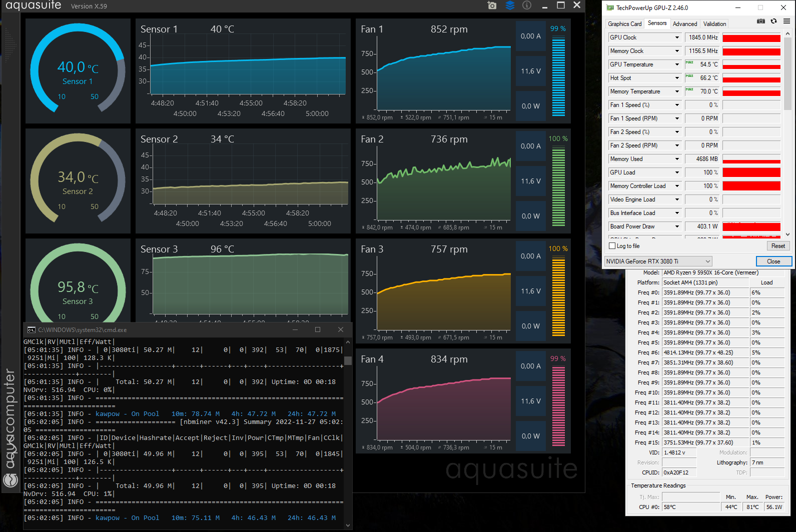The height and width of the screenshot is (532, 796).
Task: Open the aquasuite layers stack icon
Action: [510, 5]
